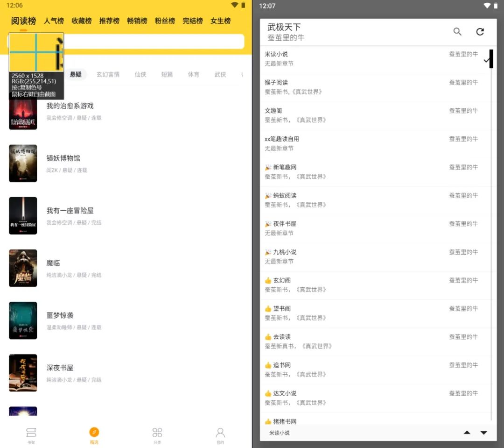Select the 玄幻言情 category chip
This screenshot has height=448, width=504.
108,74
